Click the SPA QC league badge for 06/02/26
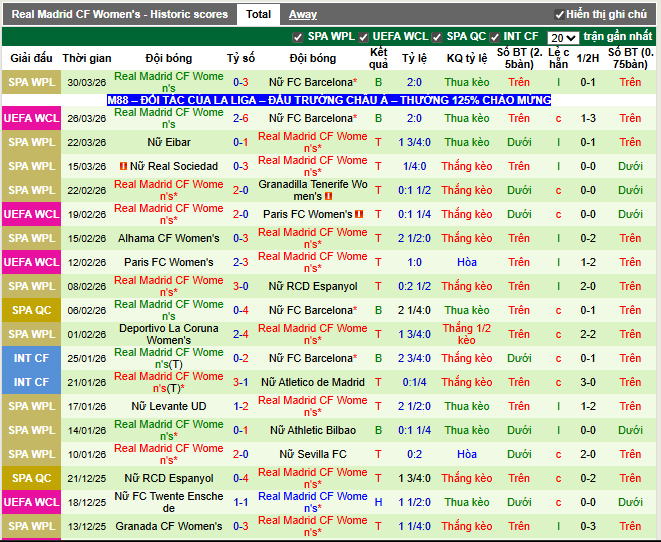 click(32, 310)
